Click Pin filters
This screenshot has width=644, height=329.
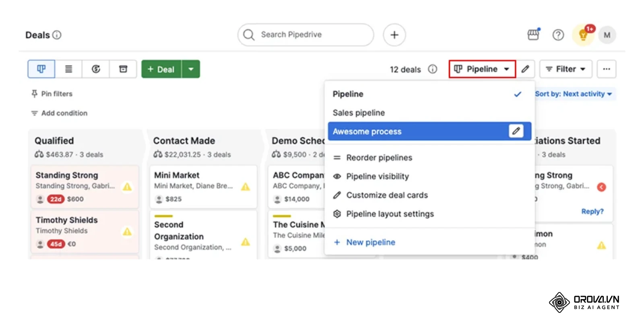tap(52, 94)
